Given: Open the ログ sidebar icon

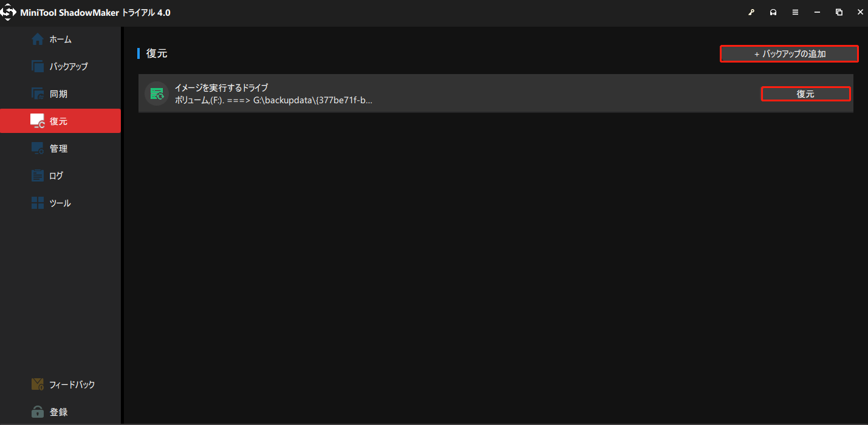Looking at the screenshot, I should click(36, 175).
